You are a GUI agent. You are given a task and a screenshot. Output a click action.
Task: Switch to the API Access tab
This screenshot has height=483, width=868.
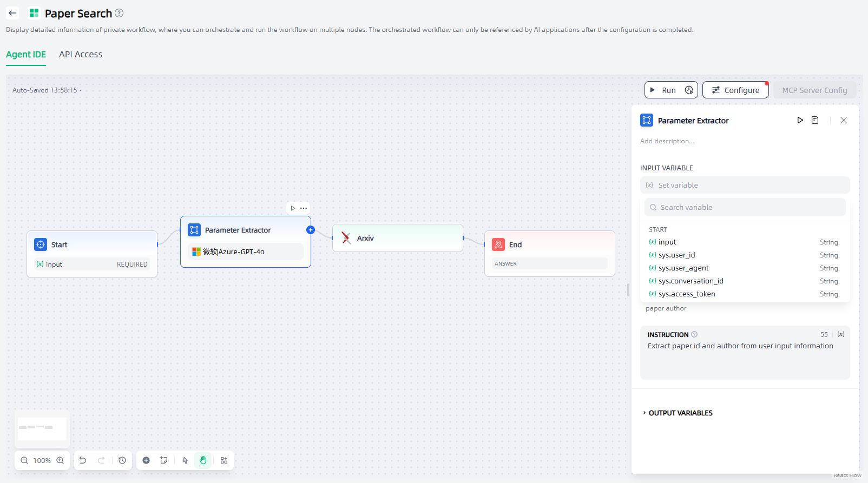click(x=81, y=55)
